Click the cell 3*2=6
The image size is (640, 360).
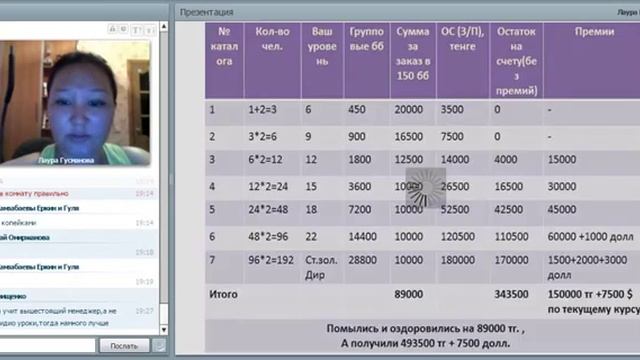[262, 136]
